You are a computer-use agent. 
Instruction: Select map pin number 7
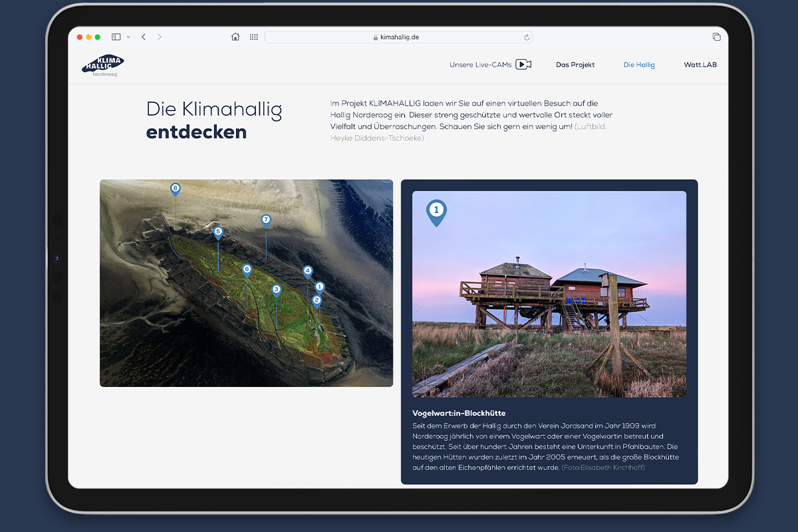[266, 219]
